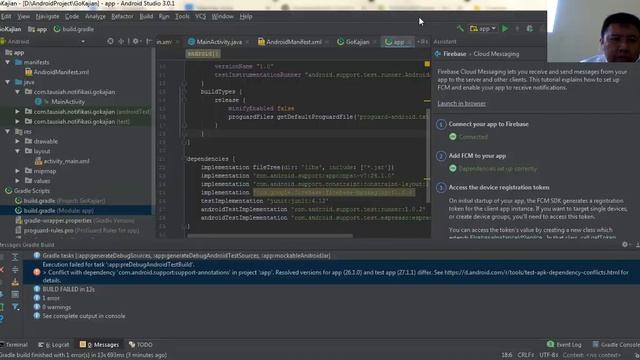
Task: Click the 'BUILD FAILED in 12s' message
Action: click(69, 289)
